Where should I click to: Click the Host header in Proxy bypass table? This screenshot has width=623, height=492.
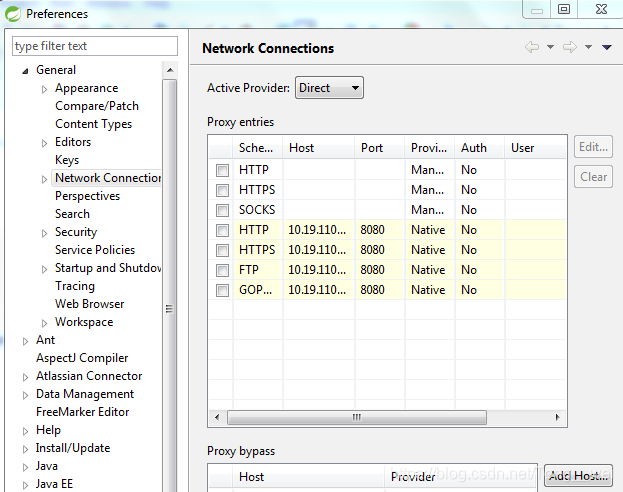308,477
